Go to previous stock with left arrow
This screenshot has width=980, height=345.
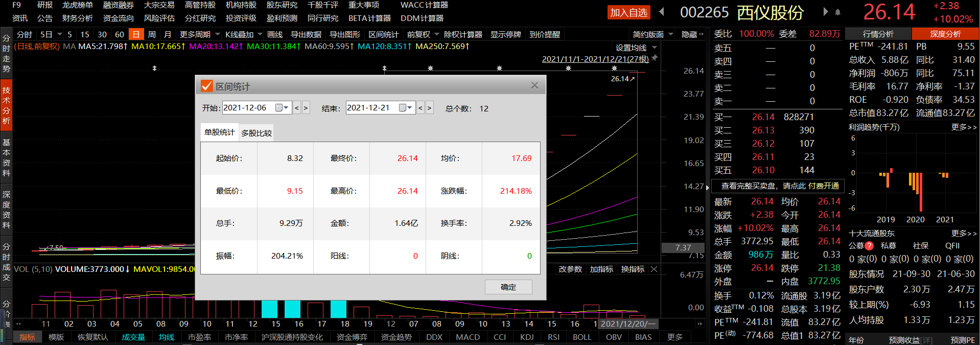click(x=662, y=12)
